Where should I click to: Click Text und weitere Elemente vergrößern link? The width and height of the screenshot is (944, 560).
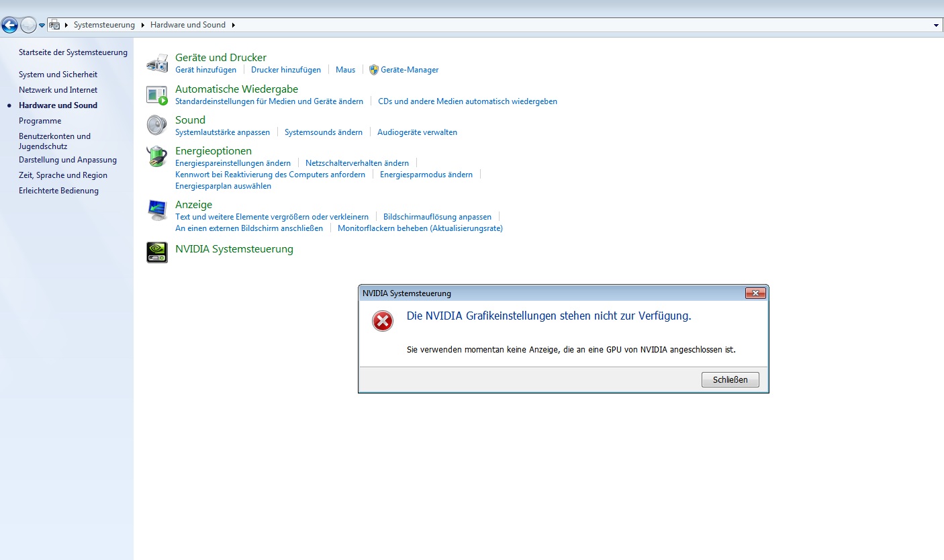click(x=272, y=217)
